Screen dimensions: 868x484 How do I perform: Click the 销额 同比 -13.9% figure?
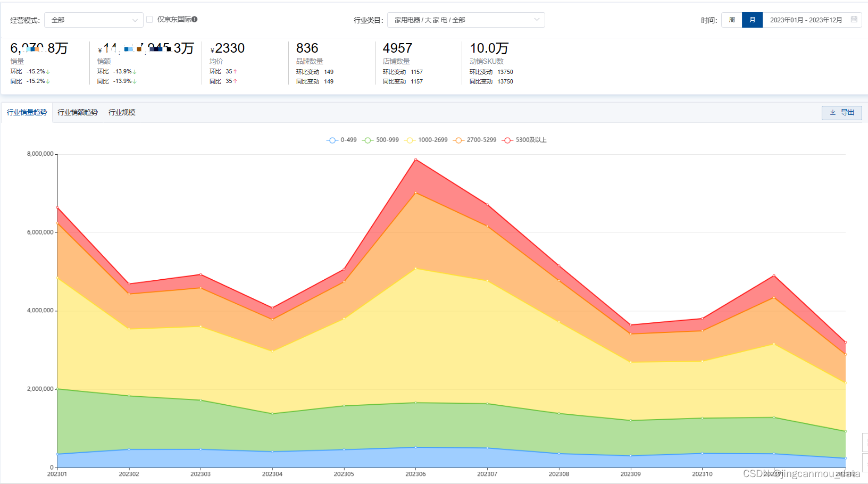click(x=122, y=81)
